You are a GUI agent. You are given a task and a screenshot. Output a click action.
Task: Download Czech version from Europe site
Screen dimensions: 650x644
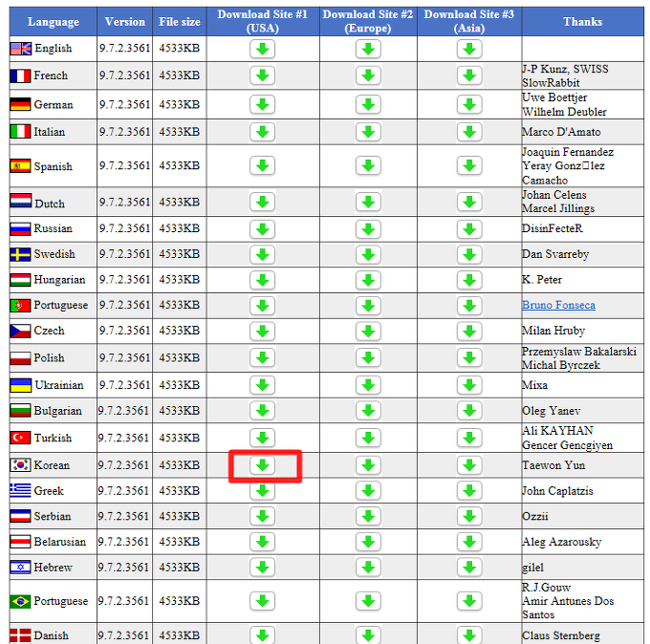368,332
